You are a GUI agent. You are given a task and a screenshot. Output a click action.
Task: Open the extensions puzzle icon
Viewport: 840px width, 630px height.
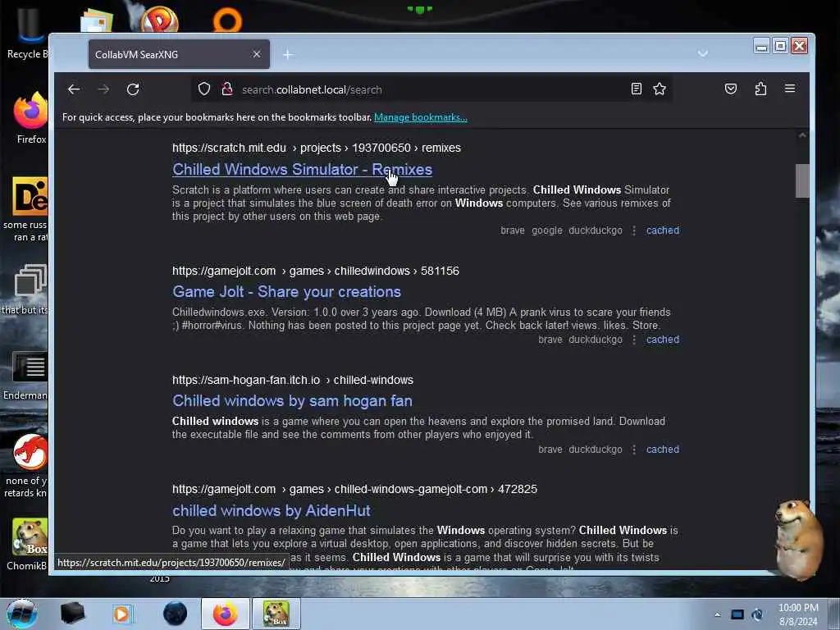(x=760, y=89)
